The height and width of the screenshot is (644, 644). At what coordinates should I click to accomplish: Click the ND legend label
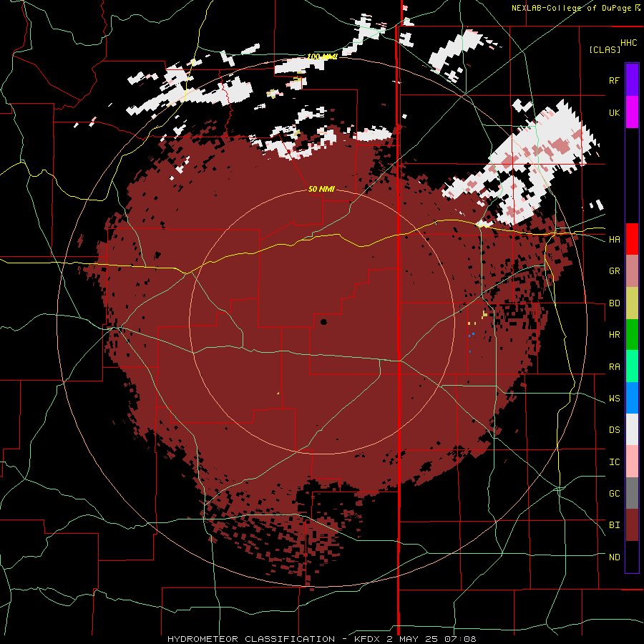614,557
